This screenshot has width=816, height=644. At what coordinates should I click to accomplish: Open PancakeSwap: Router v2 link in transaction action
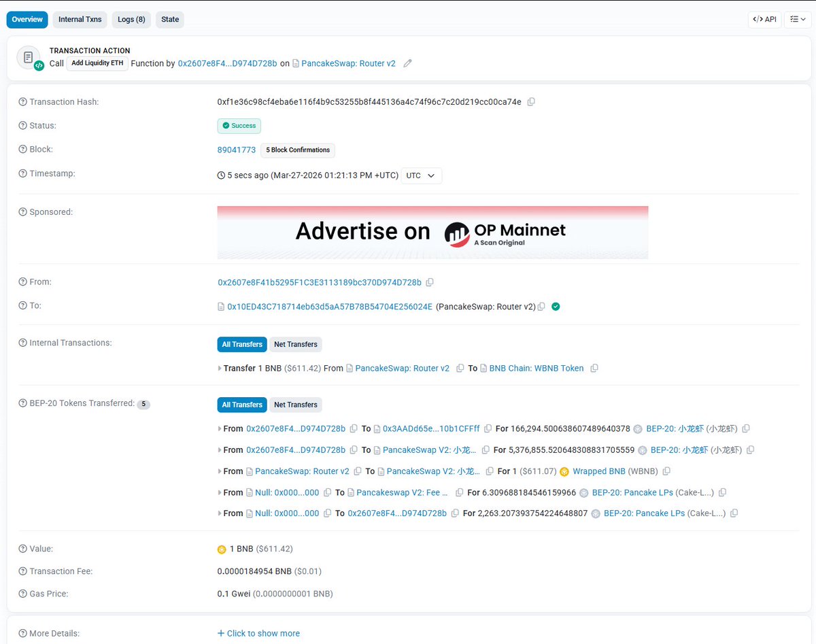(348, 63)
